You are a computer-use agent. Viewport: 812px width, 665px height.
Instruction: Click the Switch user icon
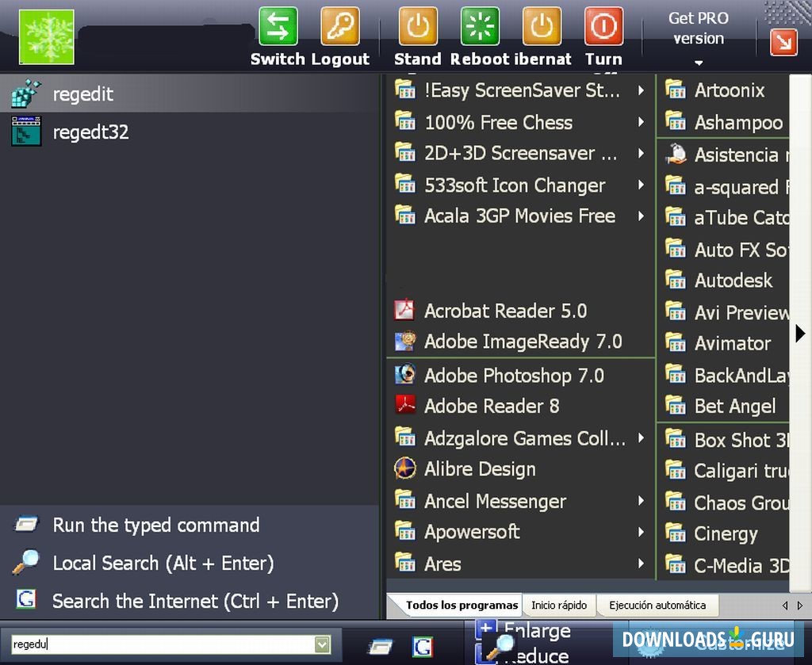click(278, 26)
